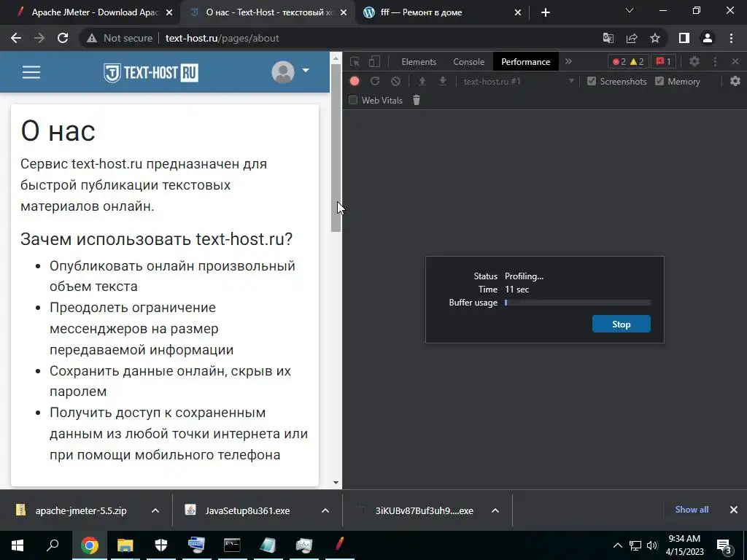Select the Performance tab

525,62
